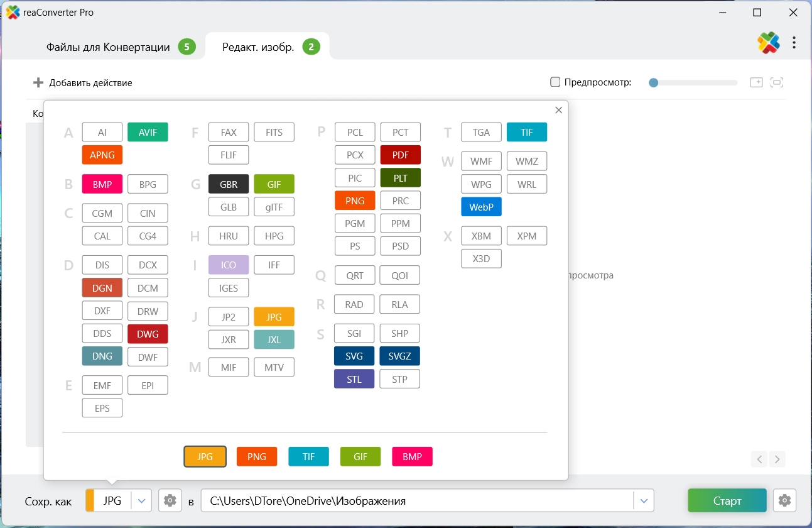The width and height of the screenshot is (812, 528).
Task: Choose the CGM format
Action: tap(102, 213)
